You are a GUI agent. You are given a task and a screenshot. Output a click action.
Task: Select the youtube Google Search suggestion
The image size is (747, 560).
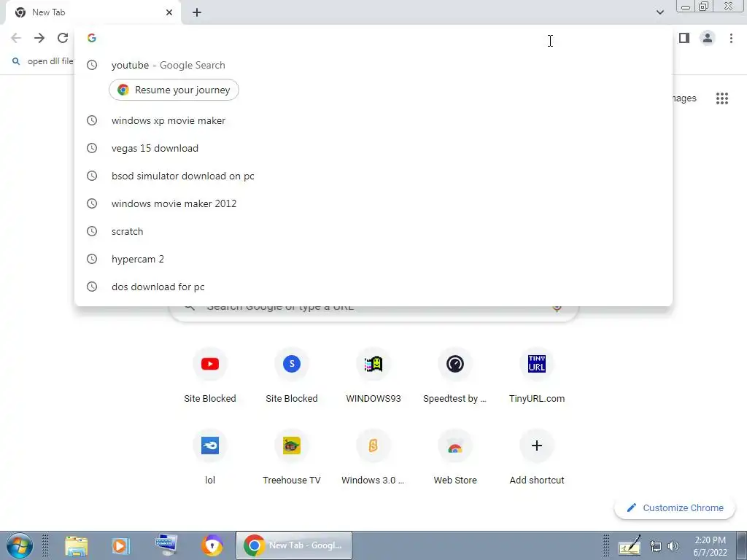[373, 65]
